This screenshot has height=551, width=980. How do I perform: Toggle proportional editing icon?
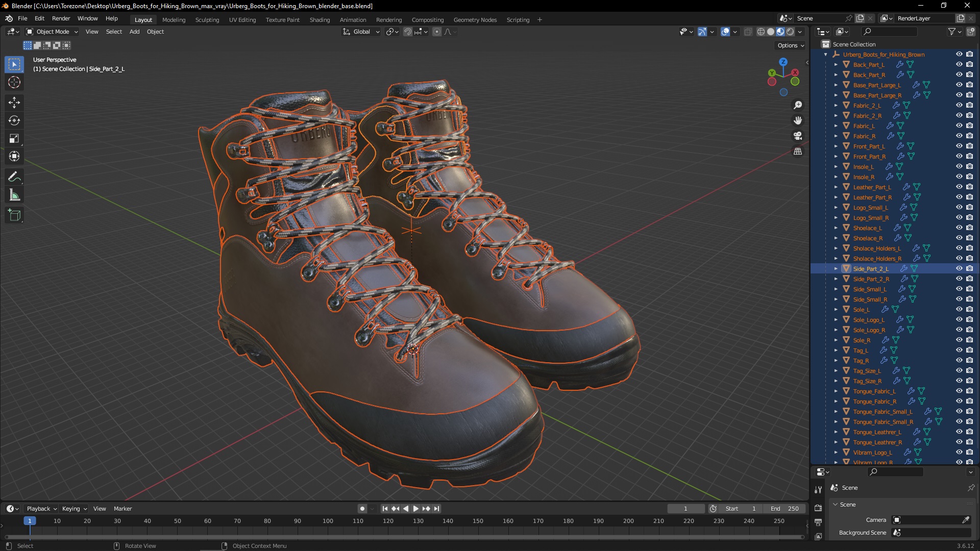tap(437, 32)
